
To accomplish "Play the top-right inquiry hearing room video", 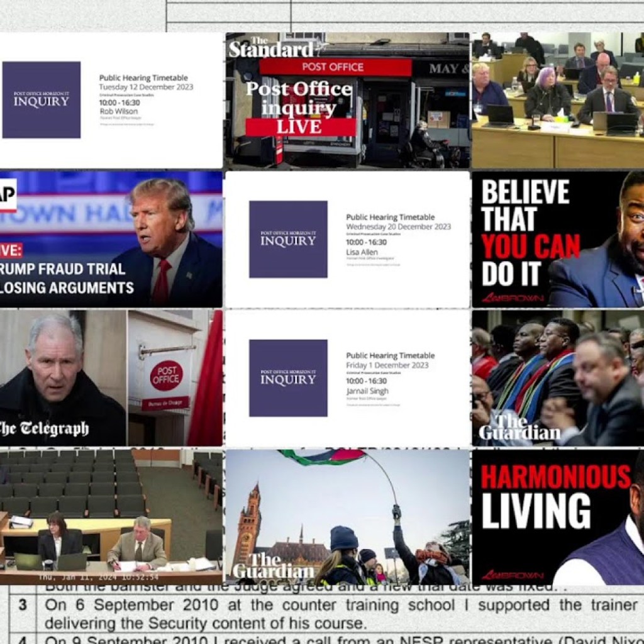I will click(557, 100).
